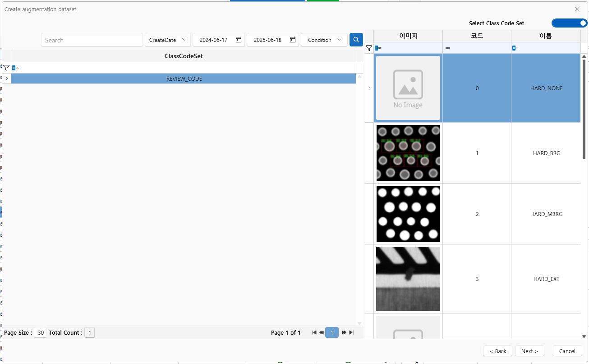Open the end date calendar picker icon

coord(293,40)
